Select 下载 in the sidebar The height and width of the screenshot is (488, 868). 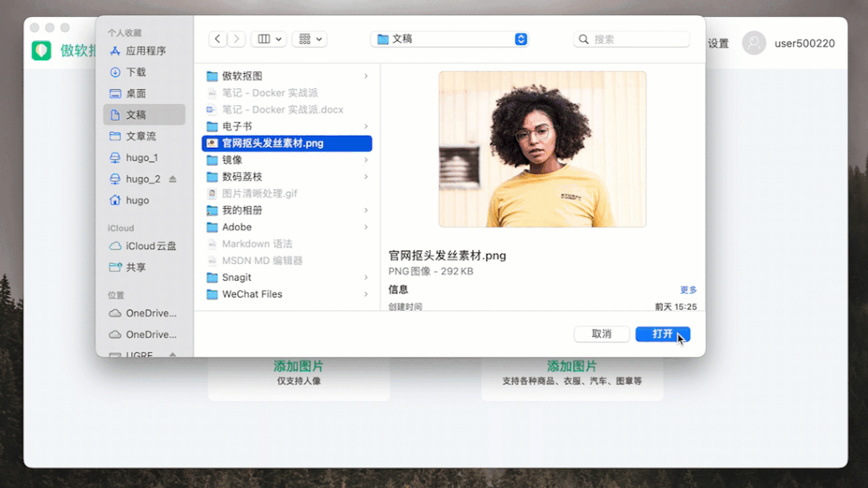coord(144,72)
